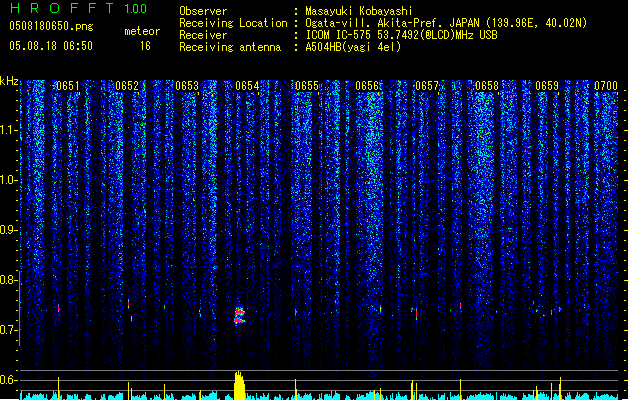Click the HROFFT 1.0.0 title text
Screen dimensions: 629x400
[x=78, y=8]
